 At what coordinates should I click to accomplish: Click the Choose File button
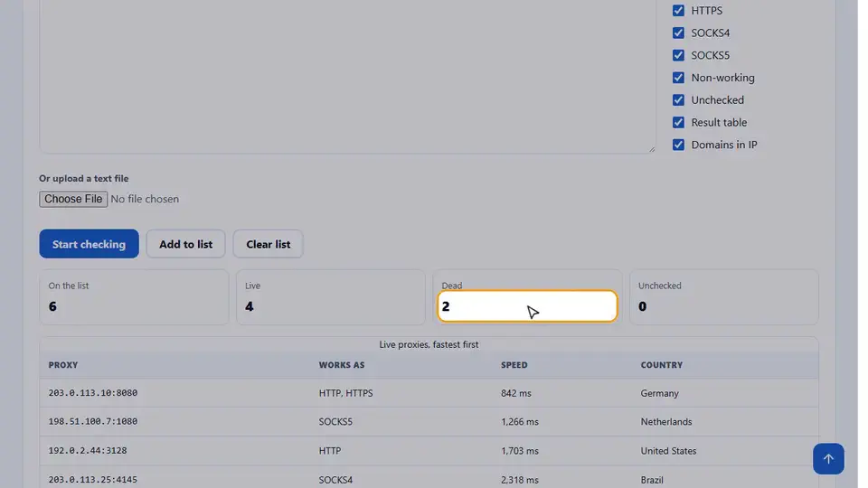[73, 199]
